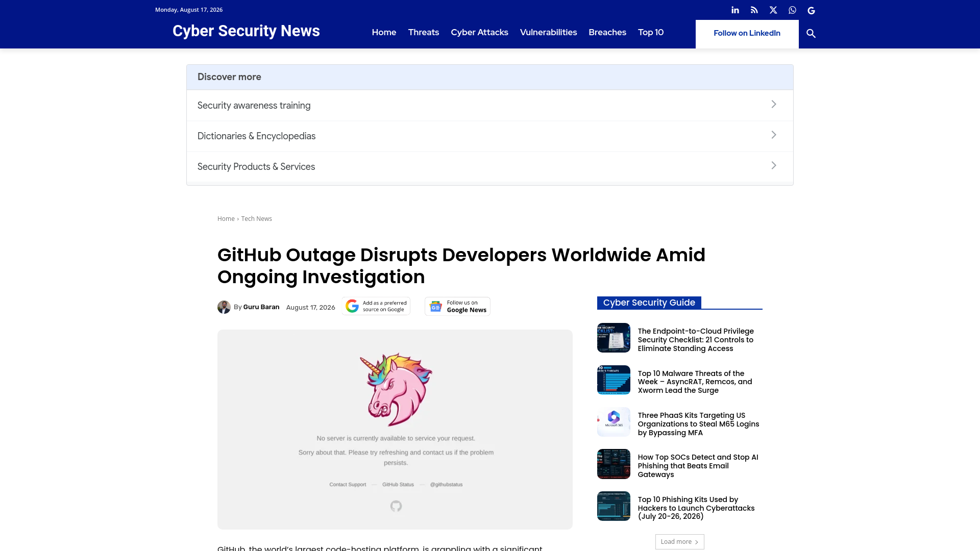Image resolution: width=980 pixels, height=551 pixels.
Task: Click the Monday, August 17, 2026 date
Action: (189, 10)
